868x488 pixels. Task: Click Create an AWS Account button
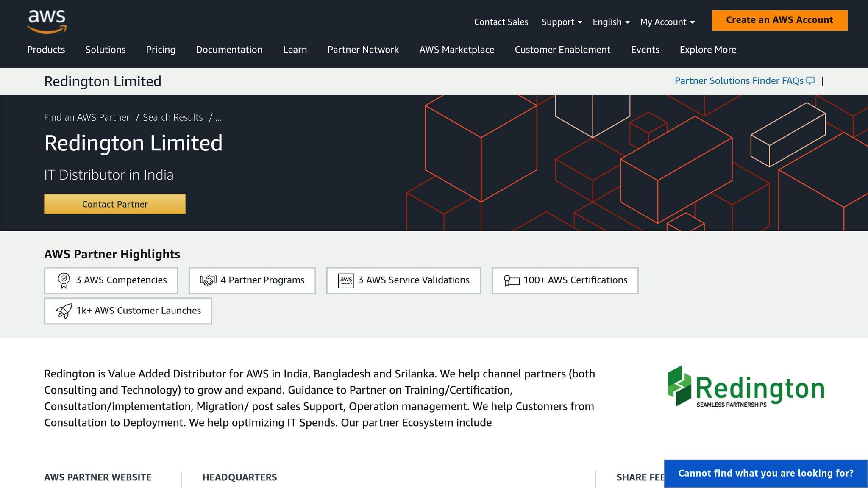(x=779, y=20)
